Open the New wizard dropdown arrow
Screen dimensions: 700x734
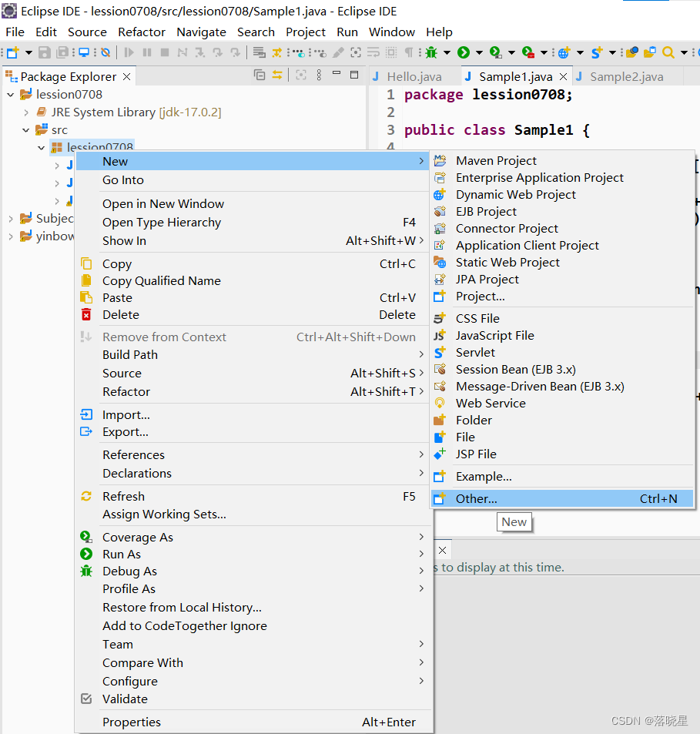[28, 52]
